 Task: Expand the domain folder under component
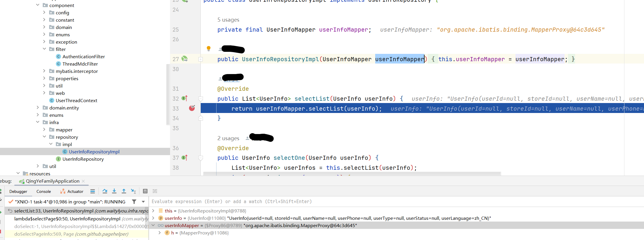tap(44, 27)
